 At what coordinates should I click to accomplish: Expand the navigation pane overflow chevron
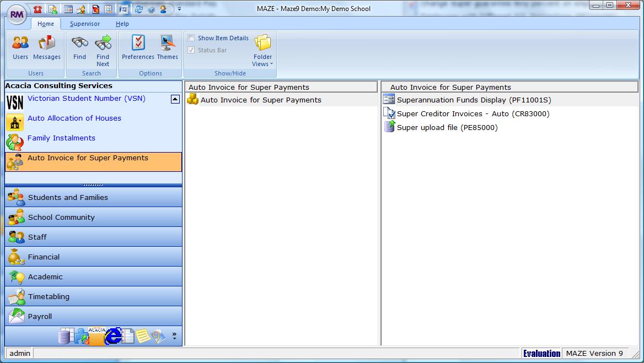tap(175, 336)
